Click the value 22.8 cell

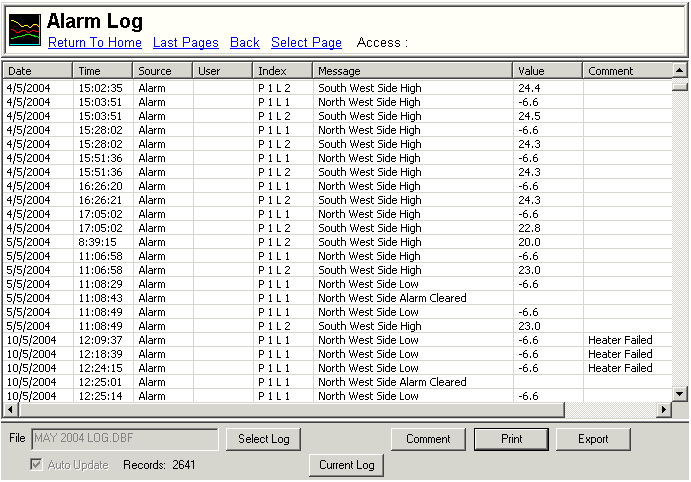[x=529, y=228]
